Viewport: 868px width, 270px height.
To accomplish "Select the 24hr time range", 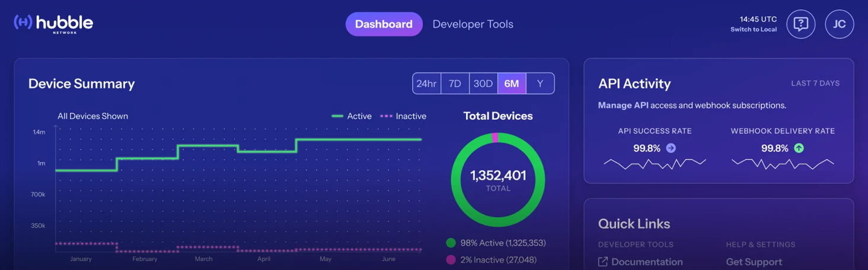I will (427, 84).
